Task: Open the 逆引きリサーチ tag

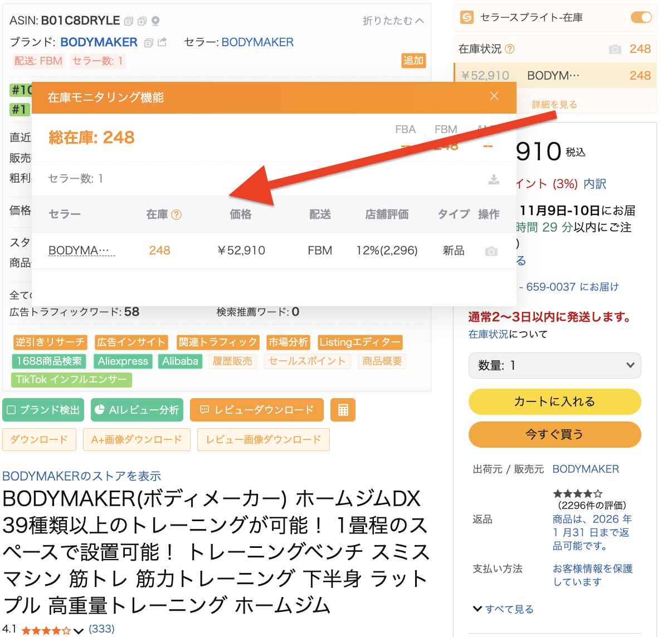Action: (50, 342)
